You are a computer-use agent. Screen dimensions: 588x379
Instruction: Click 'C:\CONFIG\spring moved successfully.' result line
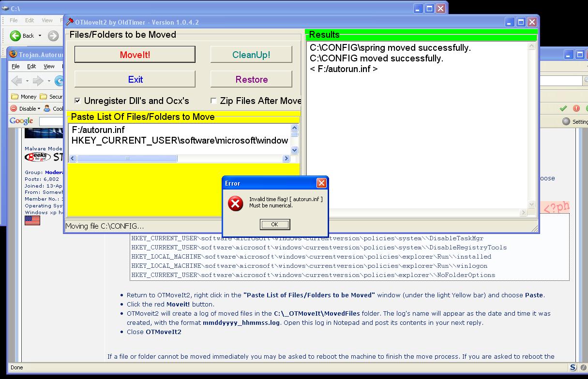[x=390, y=48]
